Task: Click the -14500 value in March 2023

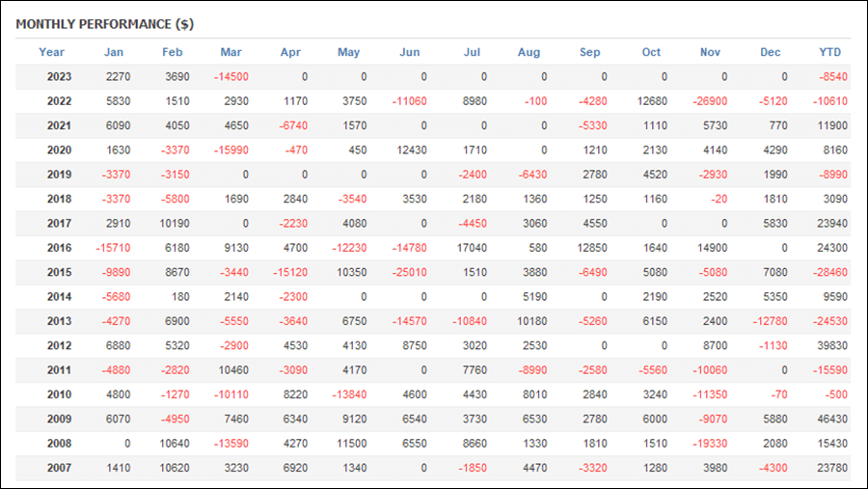Action: tap(231, 77)
